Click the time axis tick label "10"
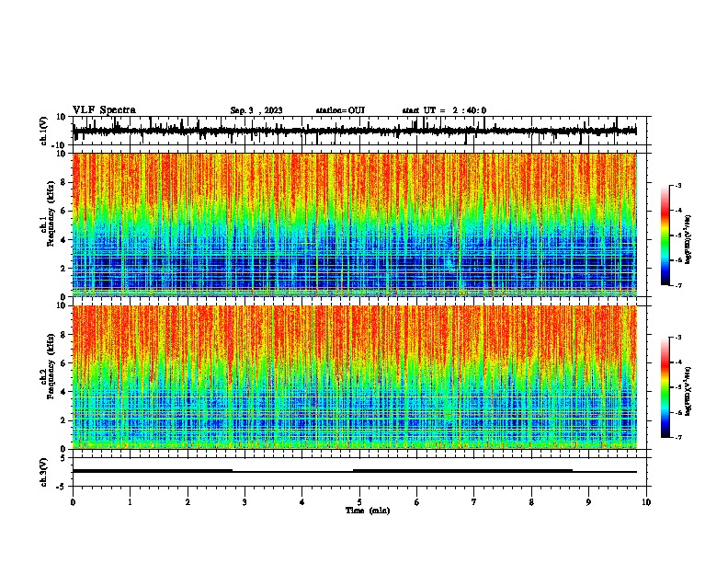The height and width of the screenshot is (563, 728). pyautogui.click(x=646, y=502)
